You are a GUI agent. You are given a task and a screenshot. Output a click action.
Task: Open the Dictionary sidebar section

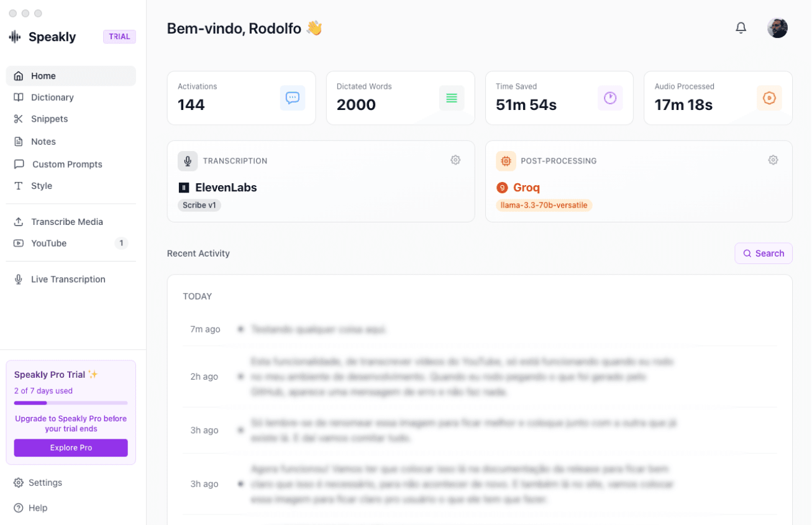pyautogui.click(x=52, y=97)
